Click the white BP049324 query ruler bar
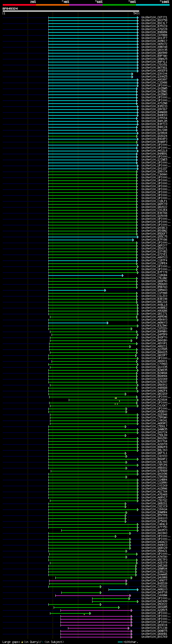 (71, 11)
